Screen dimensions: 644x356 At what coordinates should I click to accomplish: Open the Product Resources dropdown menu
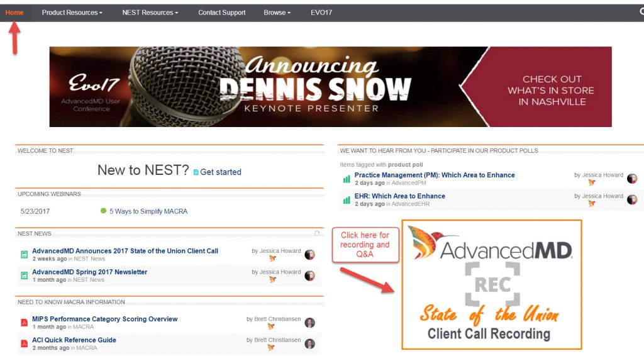point(72,13)
